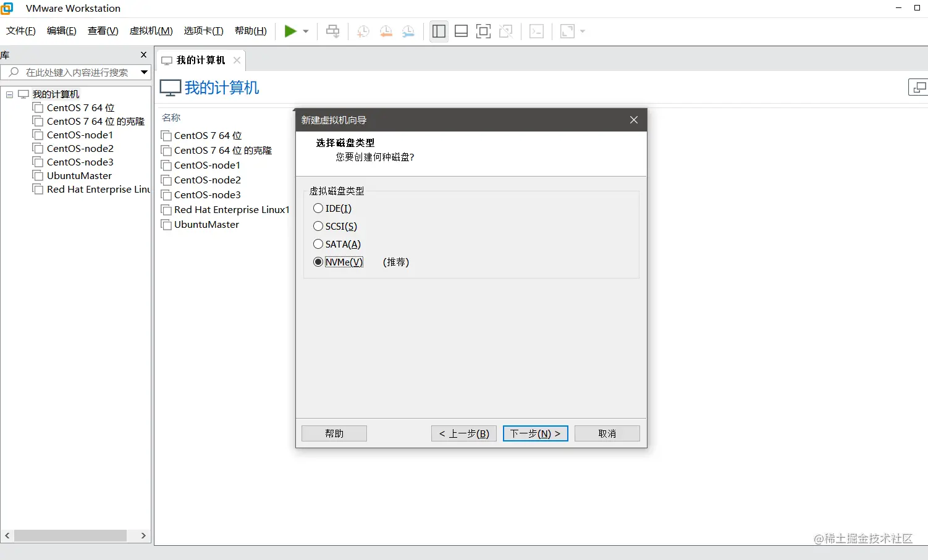
Task: Click the send Ctrl+Alt+Del toolbar icon
Action: click(x=333, y=31)
